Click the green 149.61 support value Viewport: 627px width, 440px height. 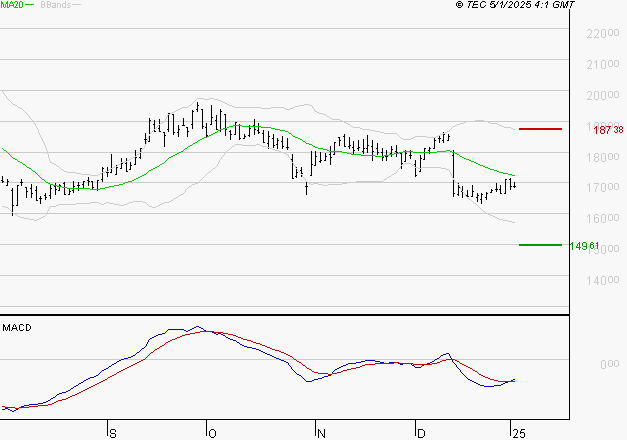[x=584, y=246]
